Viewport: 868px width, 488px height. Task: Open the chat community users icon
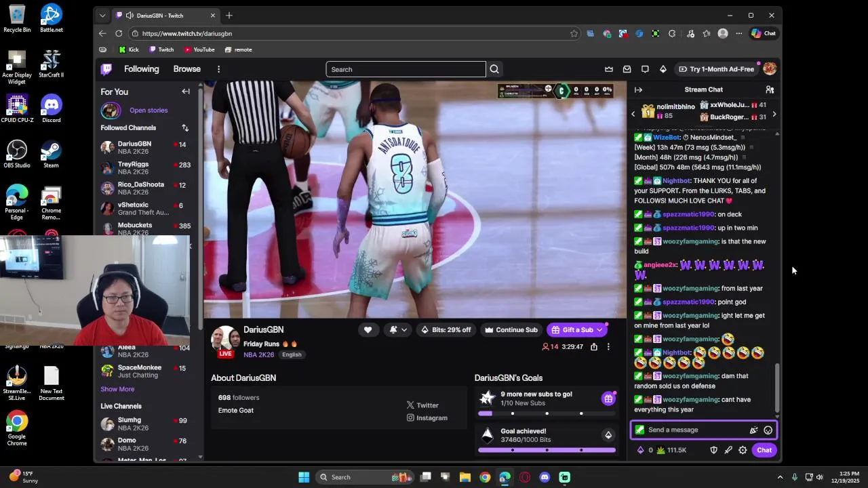tap(770, 89)
